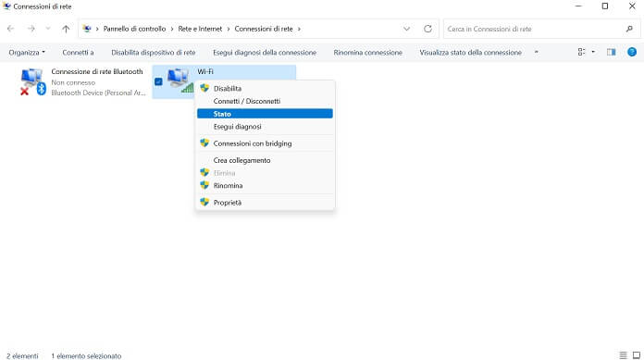Switch to large icons view in status bar

[637, 355]
